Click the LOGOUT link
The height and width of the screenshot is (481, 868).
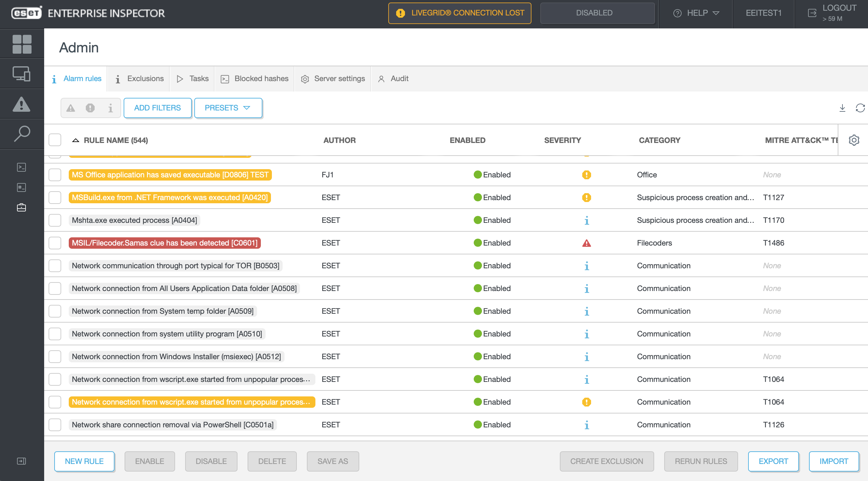(839, 8)
